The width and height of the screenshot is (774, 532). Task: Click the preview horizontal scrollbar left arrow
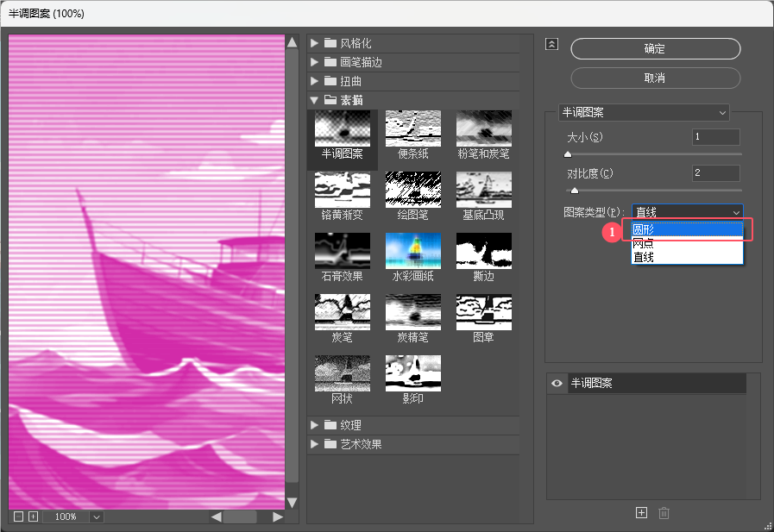(x=217, y=516)
